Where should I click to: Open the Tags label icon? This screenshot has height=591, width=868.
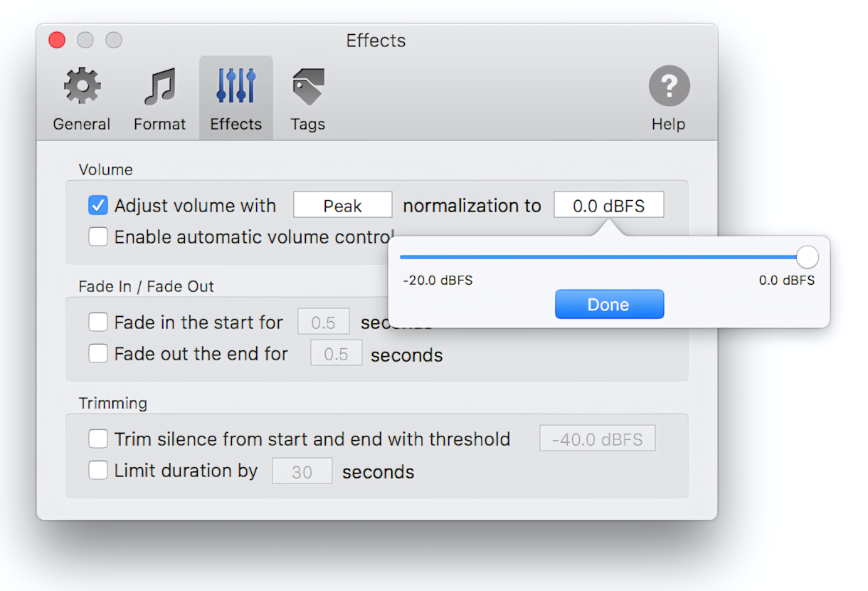click(308, 87)
